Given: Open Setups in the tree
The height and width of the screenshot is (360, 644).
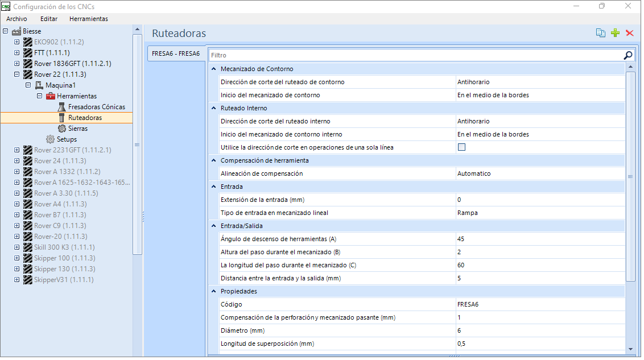Looking at the screenshot, I should [67, 139].
